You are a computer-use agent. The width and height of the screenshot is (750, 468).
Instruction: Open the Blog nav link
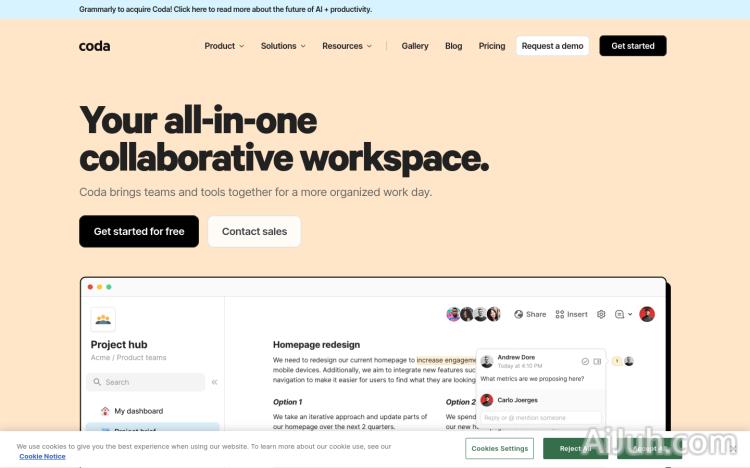pos(453,46)
